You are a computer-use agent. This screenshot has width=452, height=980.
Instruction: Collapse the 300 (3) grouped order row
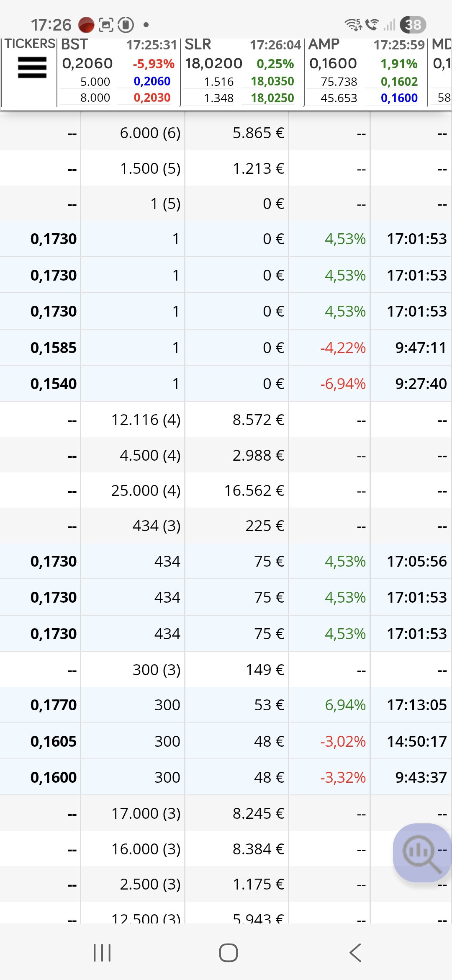point(226,669)
